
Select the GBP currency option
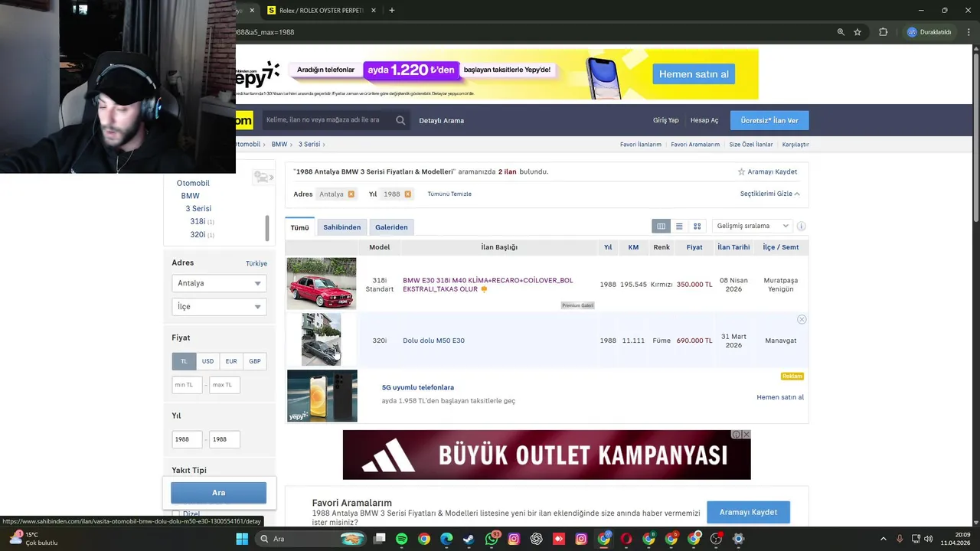[x=255, y=361]
